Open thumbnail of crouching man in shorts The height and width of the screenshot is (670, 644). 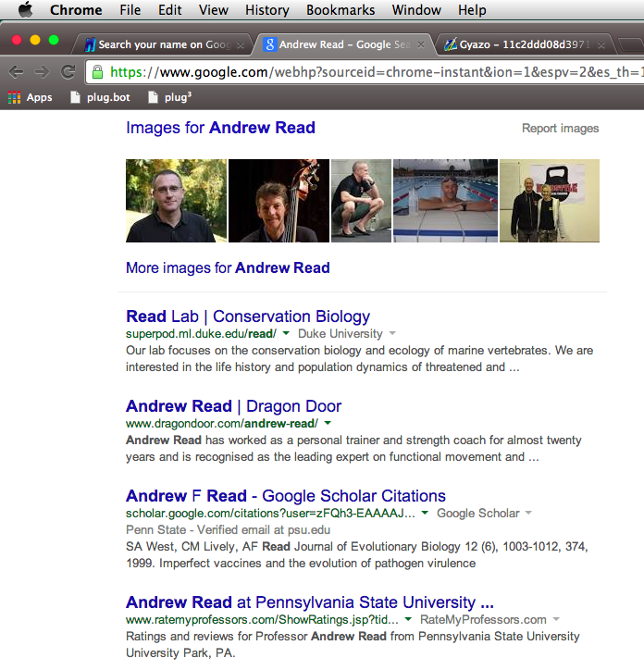point(361,201)
